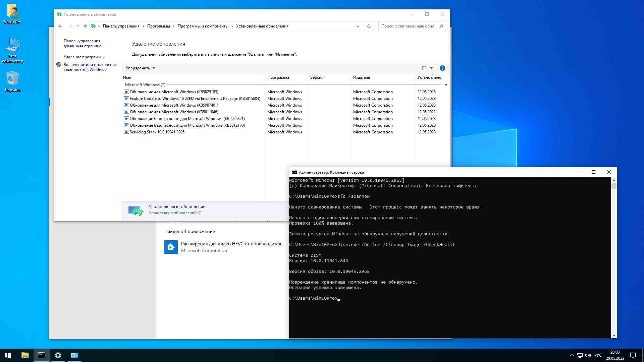Expand the view options dropdown arrow

[431, 68]
